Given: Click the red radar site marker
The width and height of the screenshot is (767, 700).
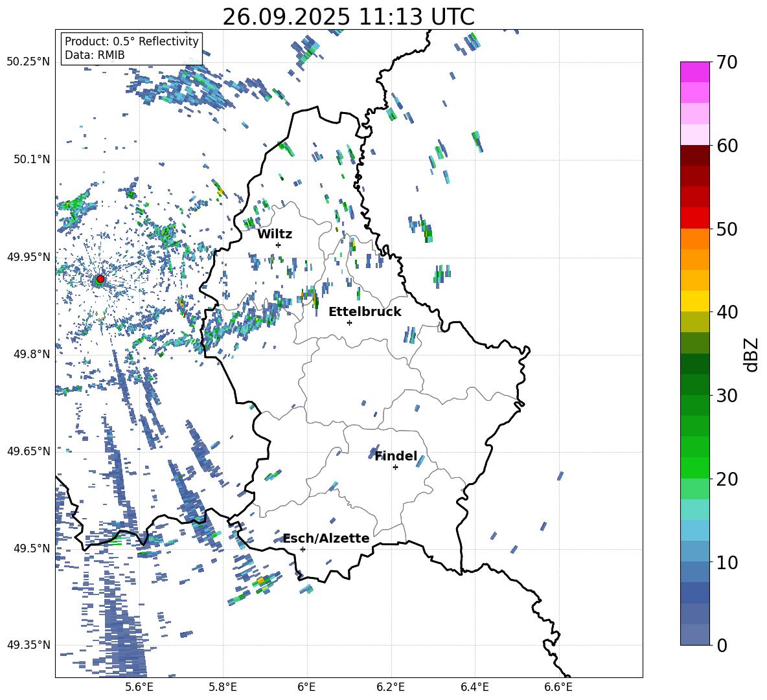Looking at the screenshot, I should [x=100, y=279].
